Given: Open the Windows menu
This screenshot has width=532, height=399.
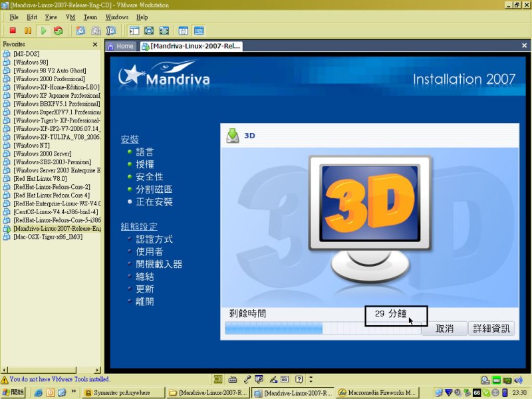Looking at the screenshot, I should [x=117, y=17].
